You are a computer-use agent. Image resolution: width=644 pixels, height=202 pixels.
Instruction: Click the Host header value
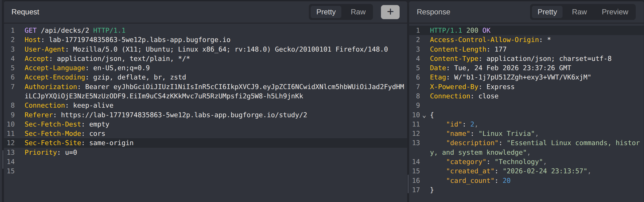(x=140, y=40)
